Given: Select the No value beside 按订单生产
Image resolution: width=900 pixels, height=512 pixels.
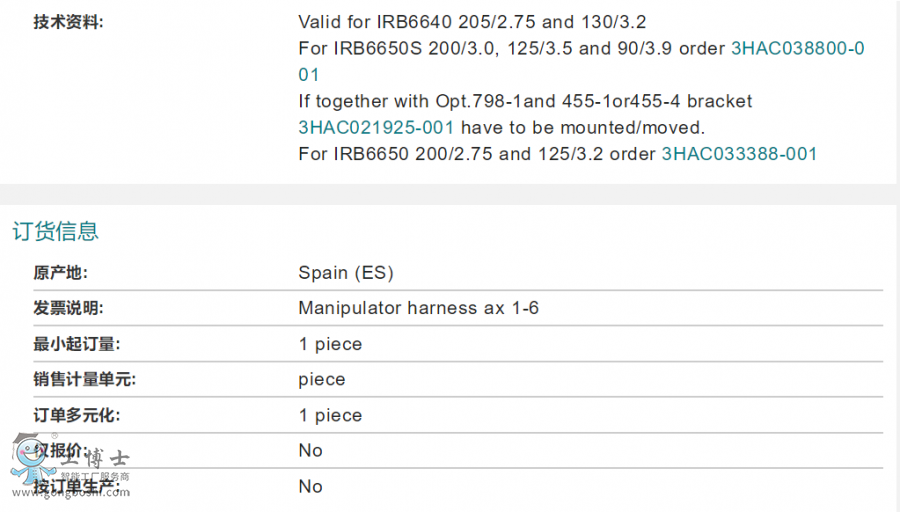Looking at the screenshot, I should coord(310,487).
